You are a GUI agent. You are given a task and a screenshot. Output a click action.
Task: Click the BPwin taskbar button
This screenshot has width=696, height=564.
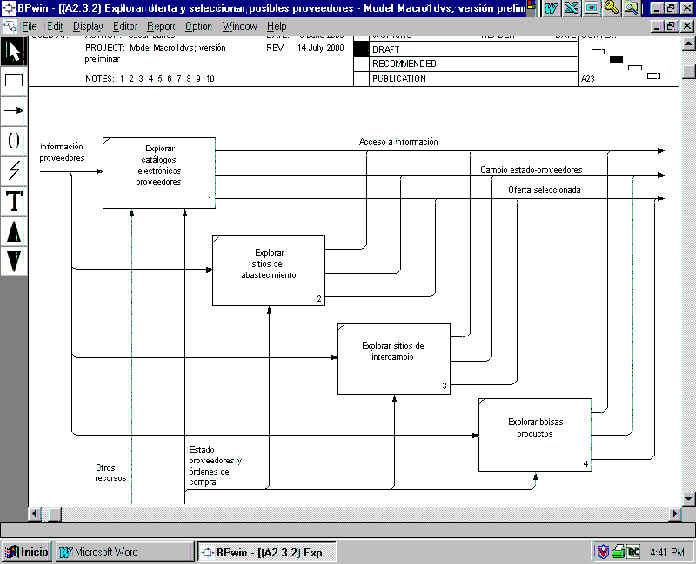point(266,552)
